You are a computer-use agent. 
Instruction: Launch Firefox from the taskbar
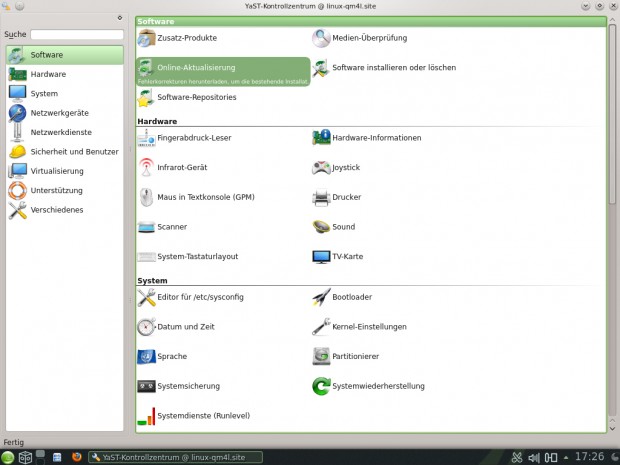(77, 457)
